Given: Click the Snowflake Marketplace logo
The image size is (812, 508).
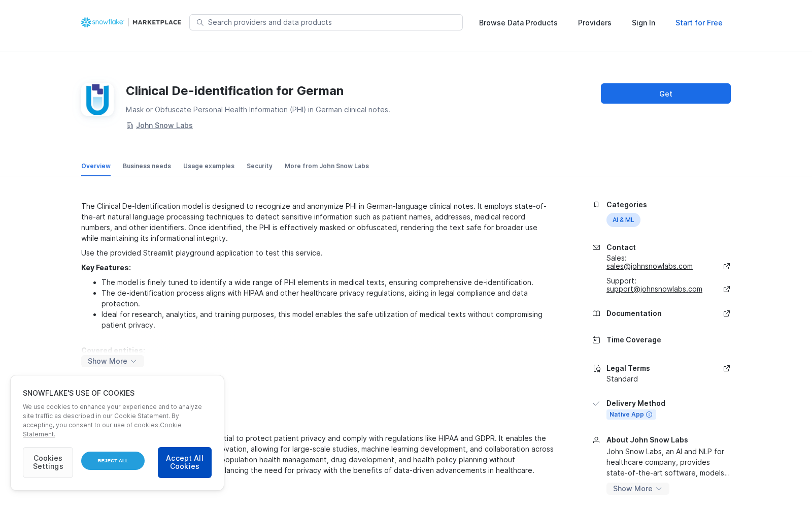Looking at the screenshot, I should coord(131,22).
